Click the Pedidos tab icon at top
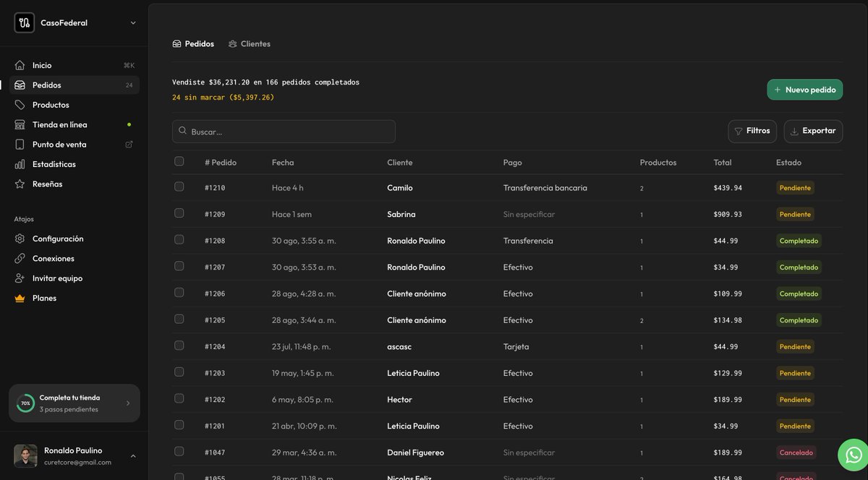868x480 pixels. click(x=176, y=44)
